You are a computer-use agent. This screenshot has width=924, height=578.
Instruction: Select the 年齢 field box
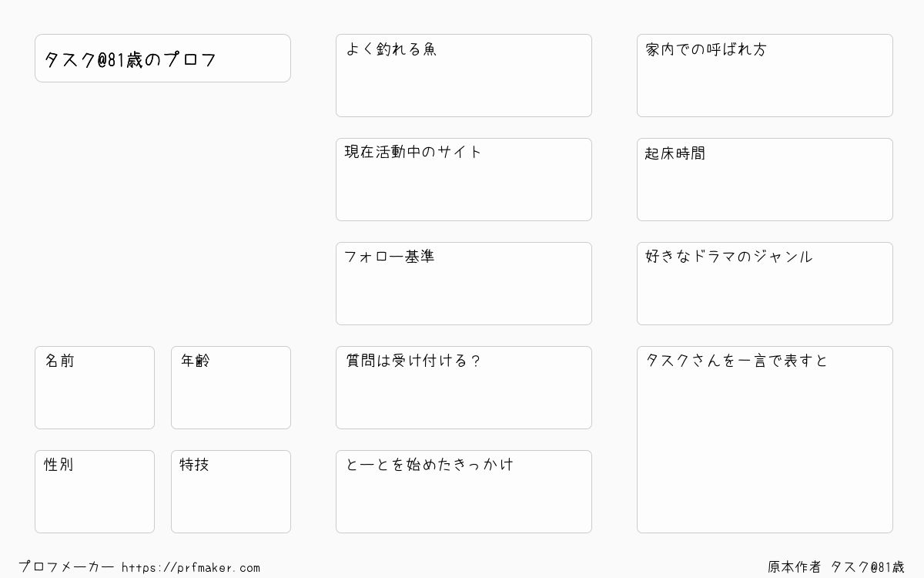tap(231, 388)
